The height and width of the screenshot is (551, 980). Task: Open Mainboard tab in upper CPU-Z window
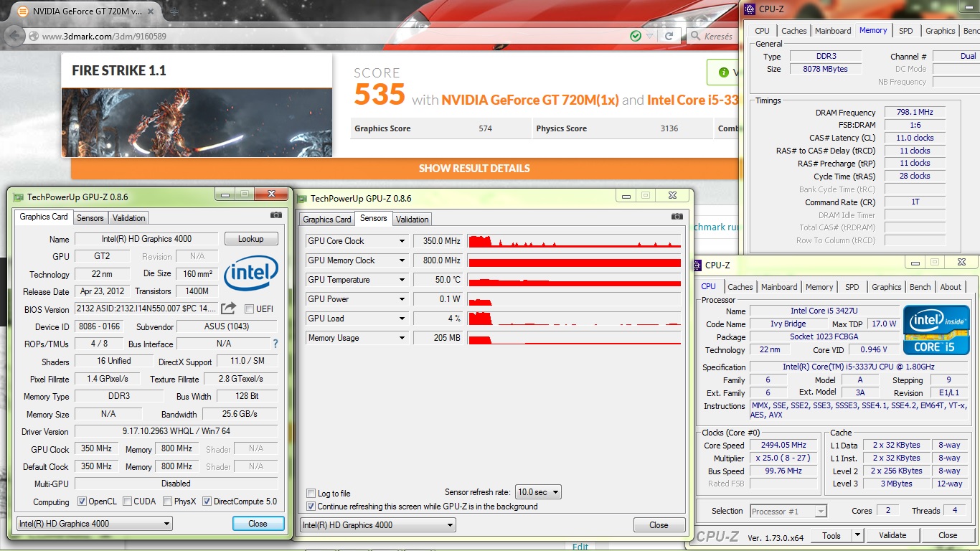coord(833,31)
